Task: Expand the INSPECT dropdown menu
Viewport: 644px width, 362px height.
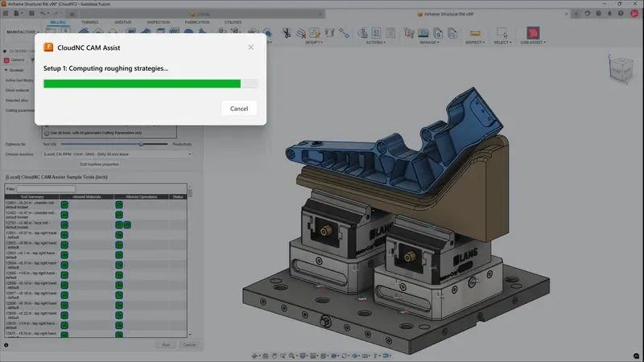Action: (475, 43)
